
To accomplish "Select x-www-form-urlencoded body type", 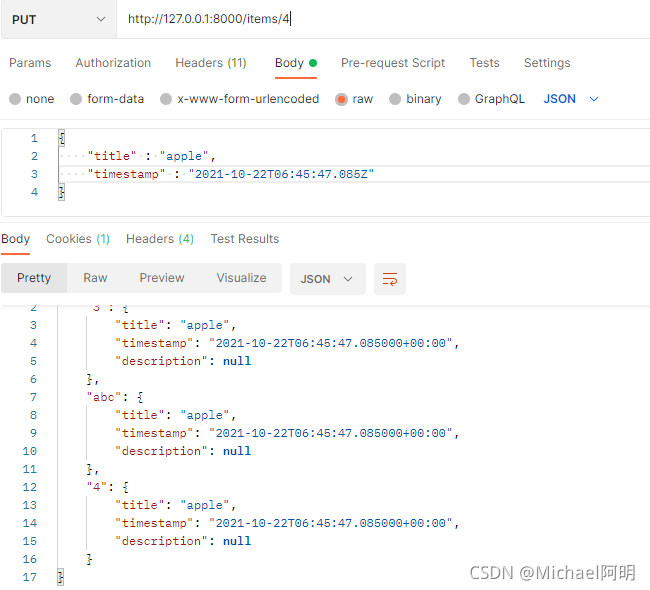I will tap(166, 99).
